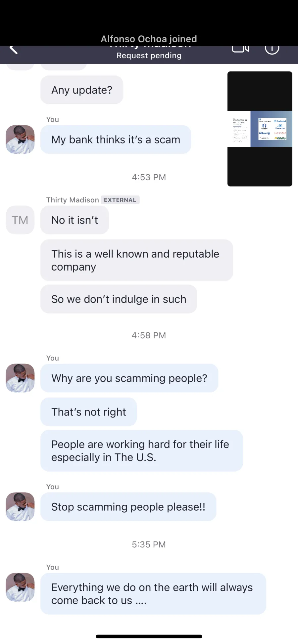Select the "Any update?" message bubble
298x644 pixels.
click(82, 90)
